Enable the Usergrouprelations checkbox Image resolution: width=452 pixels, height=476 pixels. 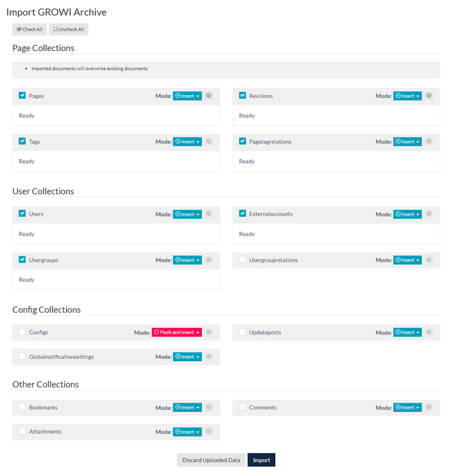click(243, 260)
